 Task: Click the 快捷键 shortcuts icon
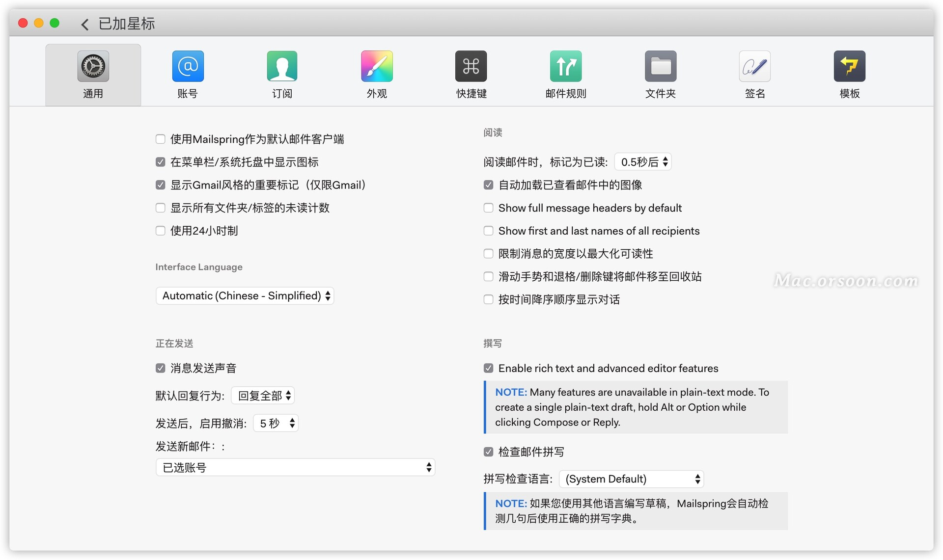[471, 74]
